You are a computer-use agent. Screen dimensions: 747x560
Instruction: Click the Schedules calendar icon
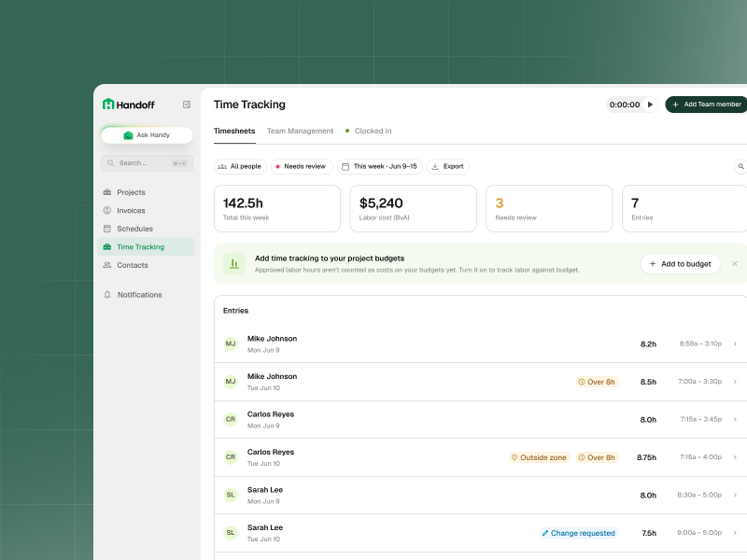coord(107,229)
